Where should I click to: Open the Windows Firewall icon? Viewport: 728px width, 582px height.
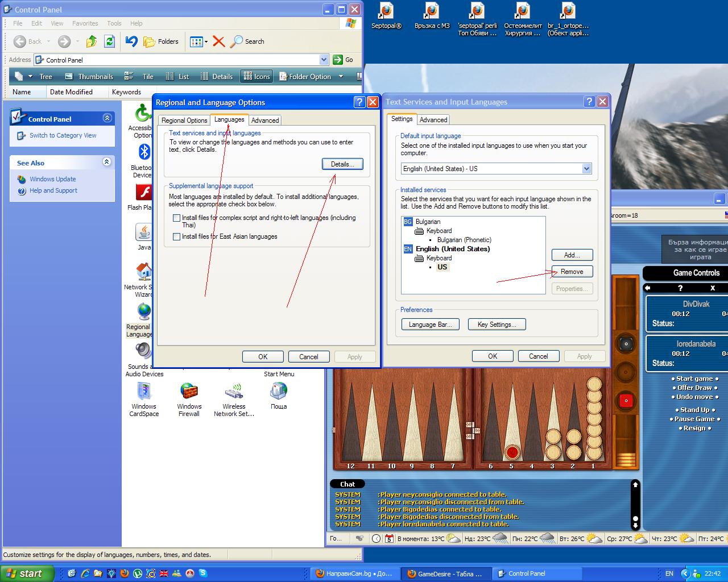(x=189, y=392)
